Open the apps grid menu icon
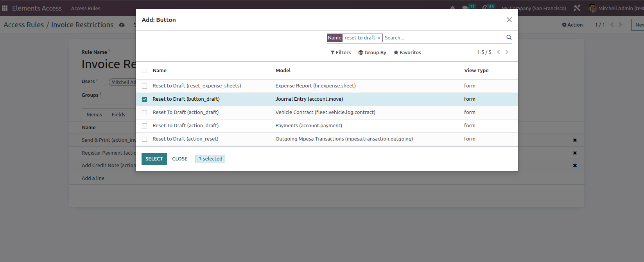 5,8
